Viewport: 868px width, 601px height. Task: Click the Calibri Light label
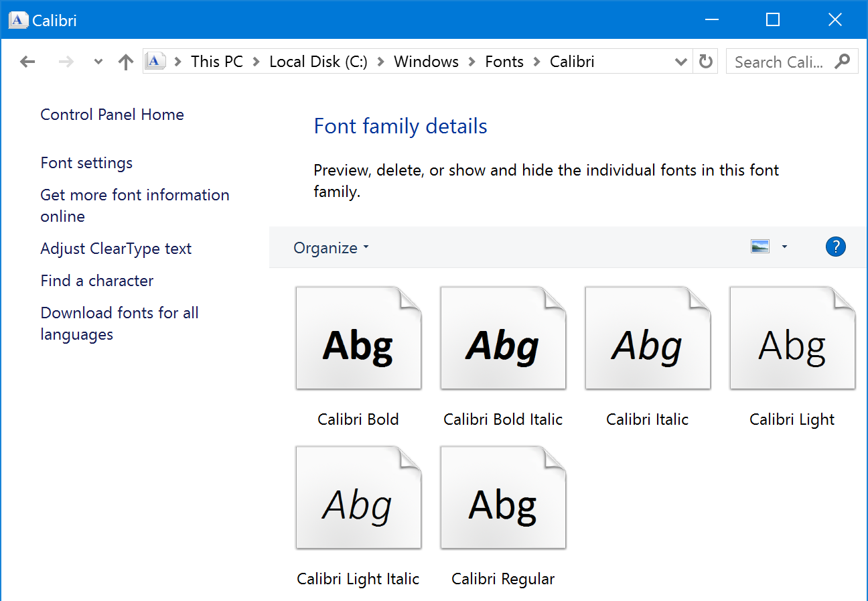pos(792,419)
